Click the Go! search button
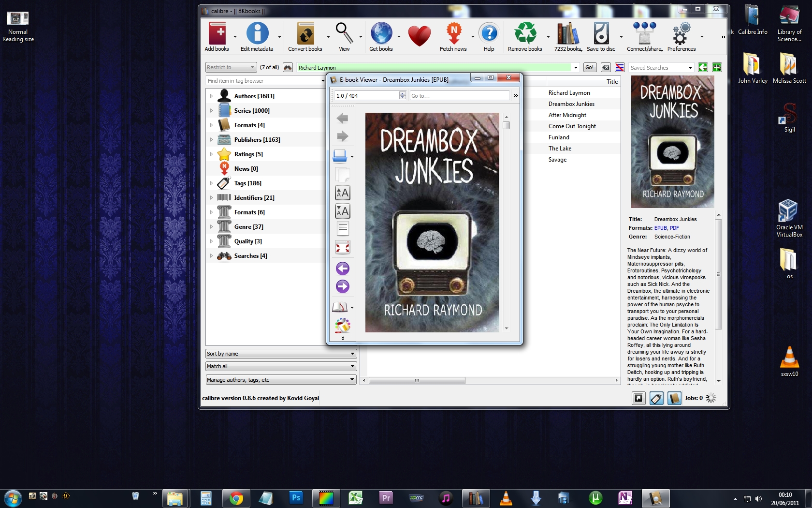This screenshot has height=508, width=812. [590, 67]
